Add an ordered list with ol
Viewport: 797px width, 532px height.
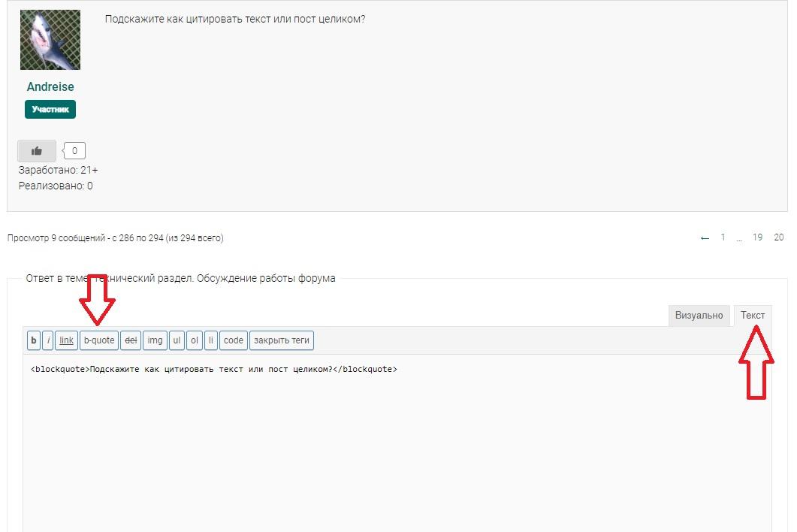(x=195, y=340)
